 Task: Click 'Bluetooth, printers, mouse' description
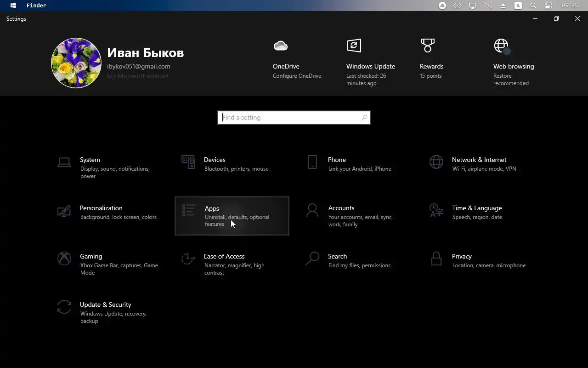(x=237, y=169)
